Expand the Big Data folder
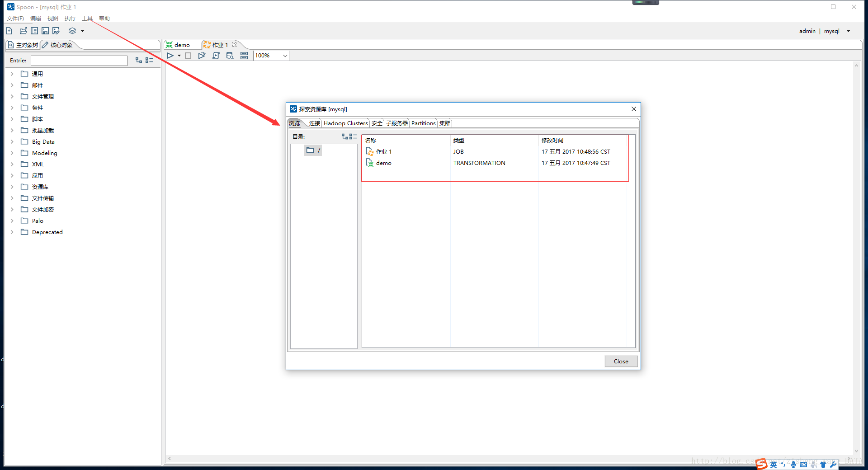This screenshot has height=470, width=868. coord(12,141)
